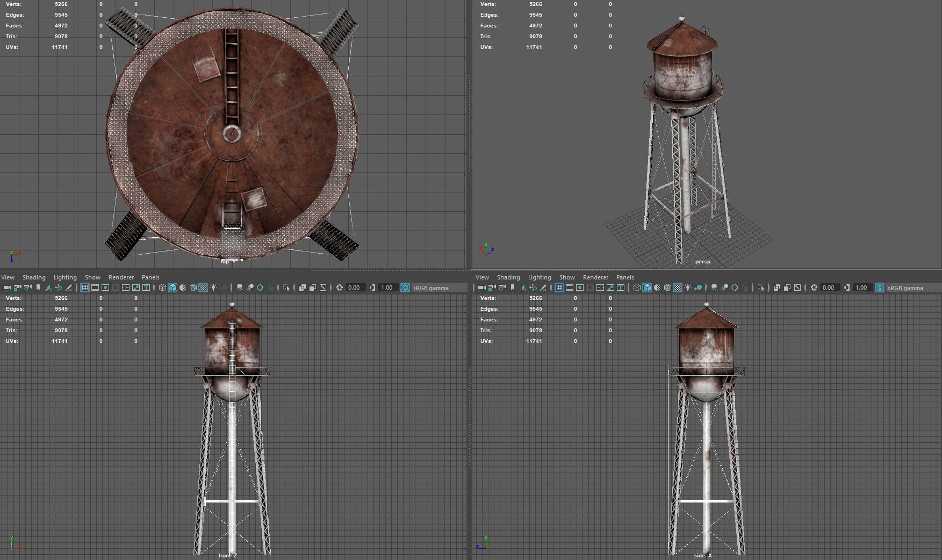Click gamma value field 1.00 in side view
Viewport: 942px width, 560px height.
pos(861,288)
